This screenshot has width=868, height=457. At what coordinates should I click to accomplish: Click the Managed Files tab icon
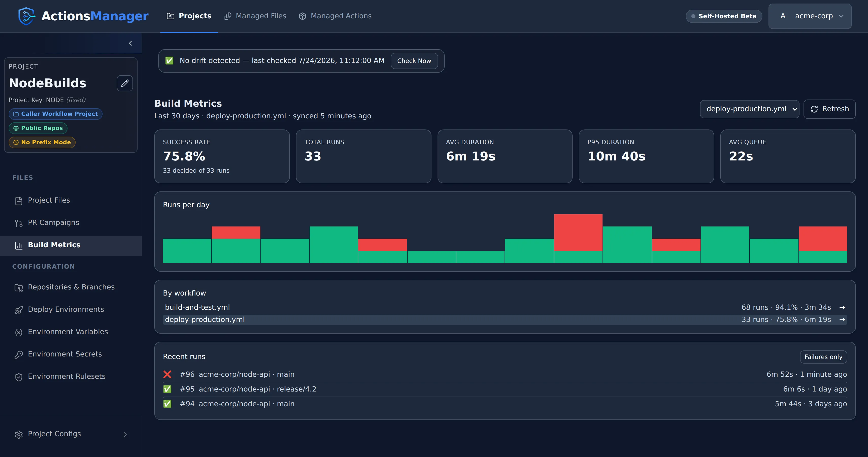point(228,16)
